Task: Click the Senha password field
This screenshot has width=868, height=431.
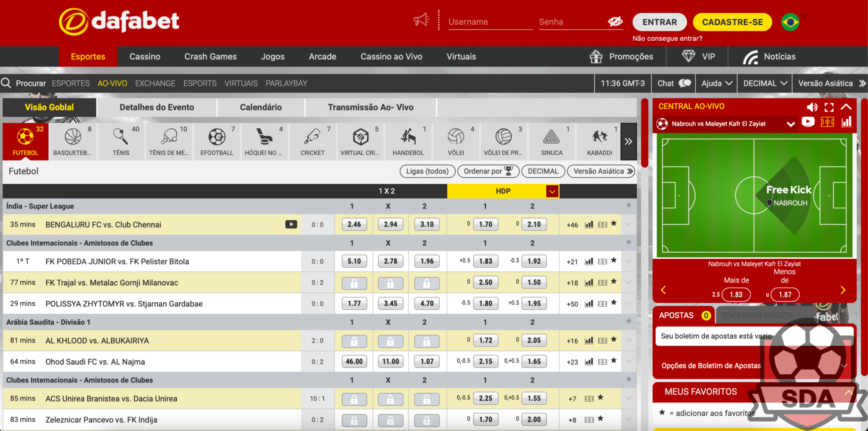Action: pos(572,22)
